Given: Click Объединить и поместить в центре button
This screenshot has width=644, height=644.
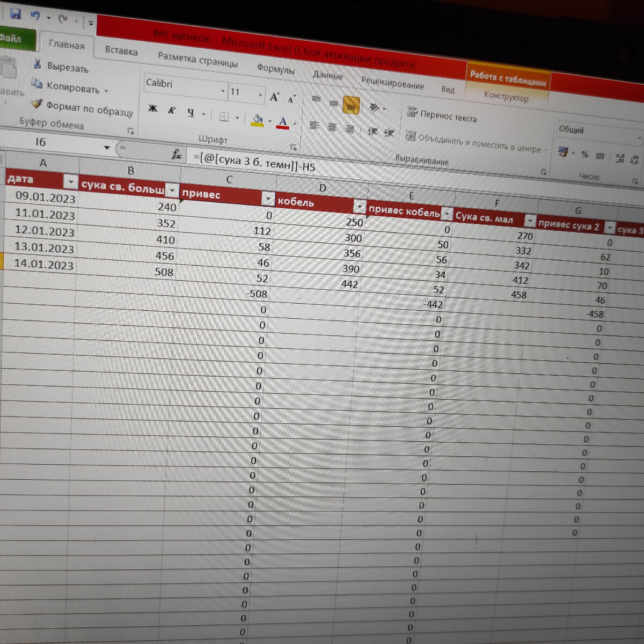Looking at the screenshot, I should pyautogui.click(x=476, y=143).
